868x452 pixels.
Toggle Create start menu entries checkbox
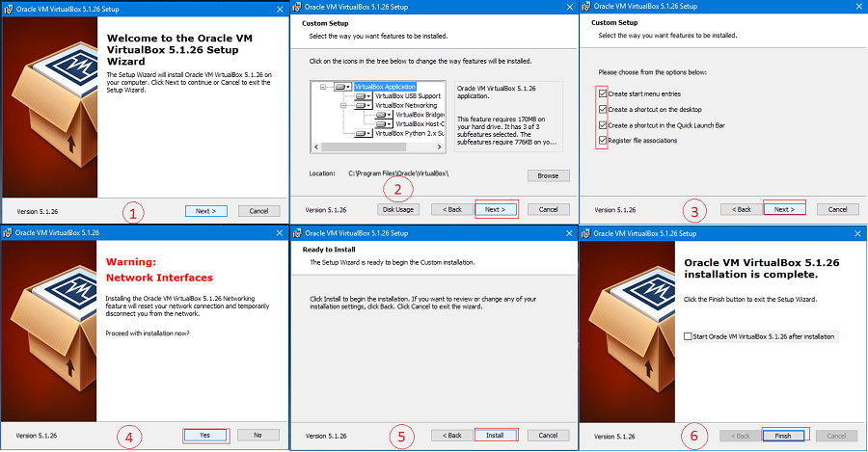coord(603,93)
